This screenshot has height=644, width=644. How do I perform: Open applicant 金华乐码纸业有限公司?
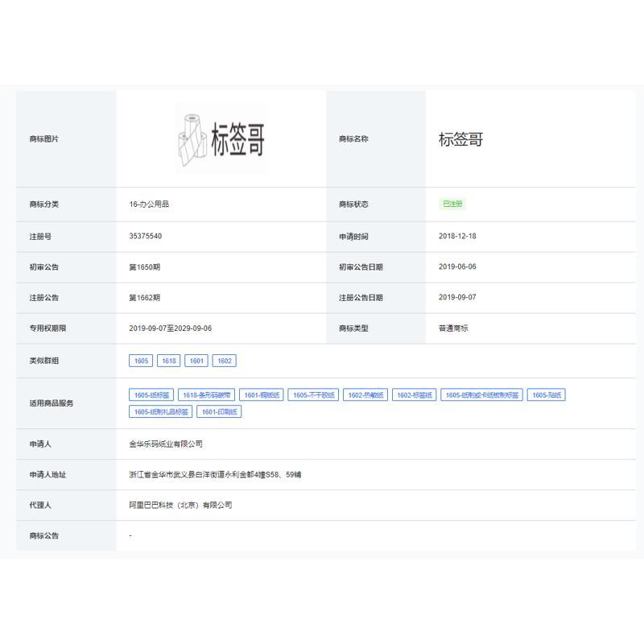tap(166, 444)
